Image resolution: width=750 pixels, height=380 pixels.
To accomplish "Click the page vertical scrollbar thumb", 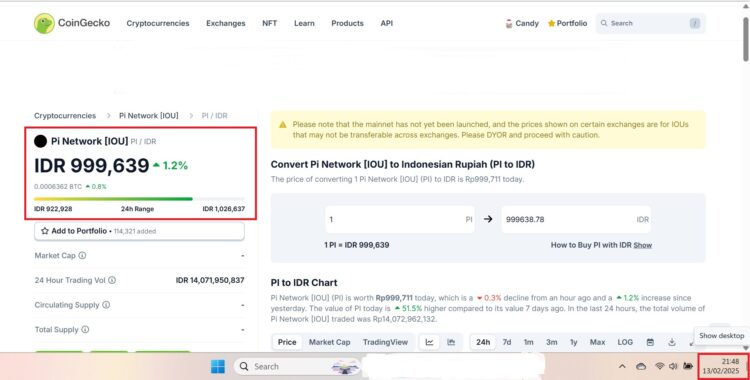I will 746,38.
